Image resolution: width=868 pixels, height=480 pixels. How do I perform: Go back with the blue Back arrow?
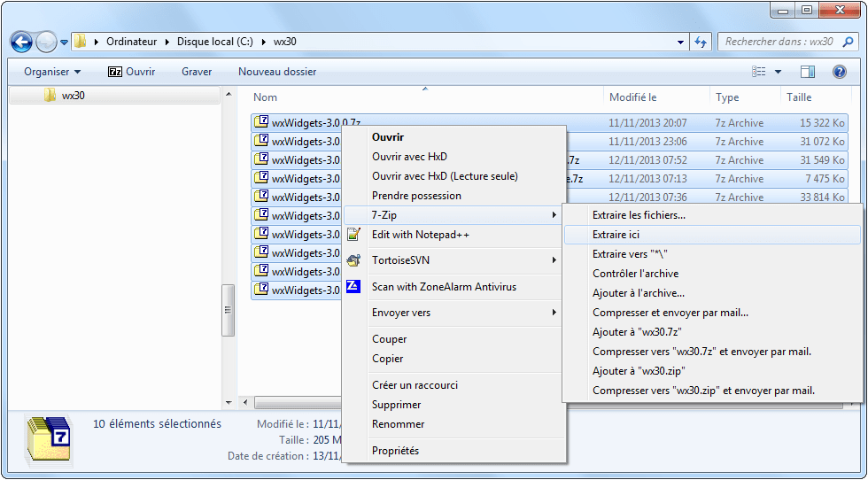pos(21,43)
